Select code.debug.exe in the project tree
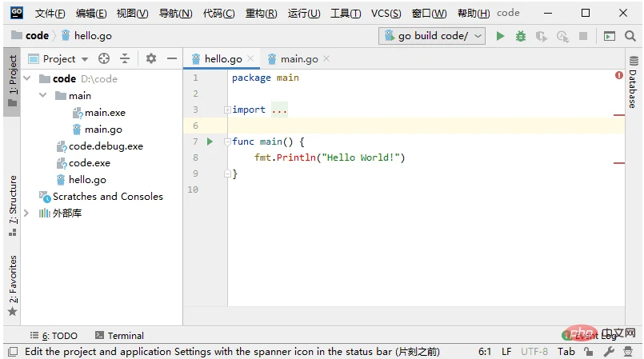The height and width of the screenshot is (359, 644). pos(100,146)
